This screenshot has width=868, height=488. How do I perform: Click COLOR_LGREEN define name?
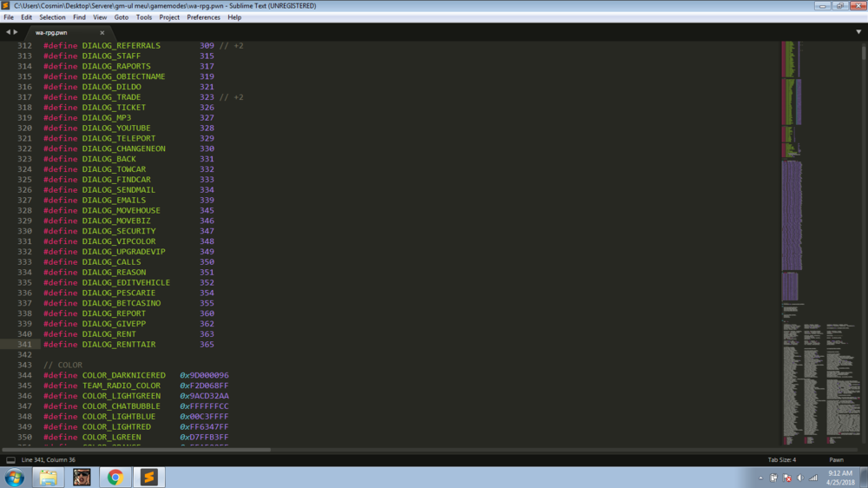click(111, 437)
